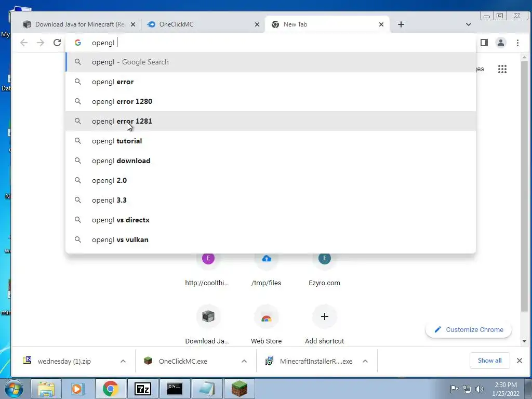This screenshot has width=532, height=399.
Task: Select the 'opengl download' suggestion
Action: (x=271, y=161)
